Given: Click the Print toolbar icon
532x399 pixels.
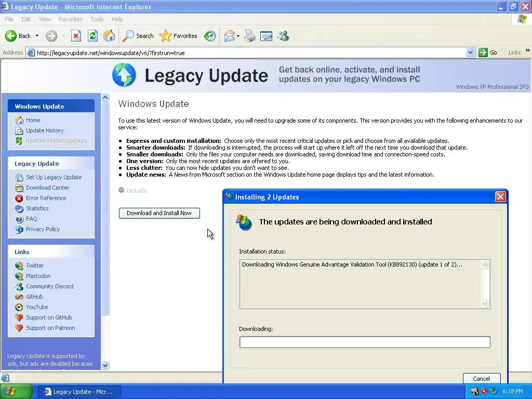Looking at the screenshot, I should click(x=250, y=36).
